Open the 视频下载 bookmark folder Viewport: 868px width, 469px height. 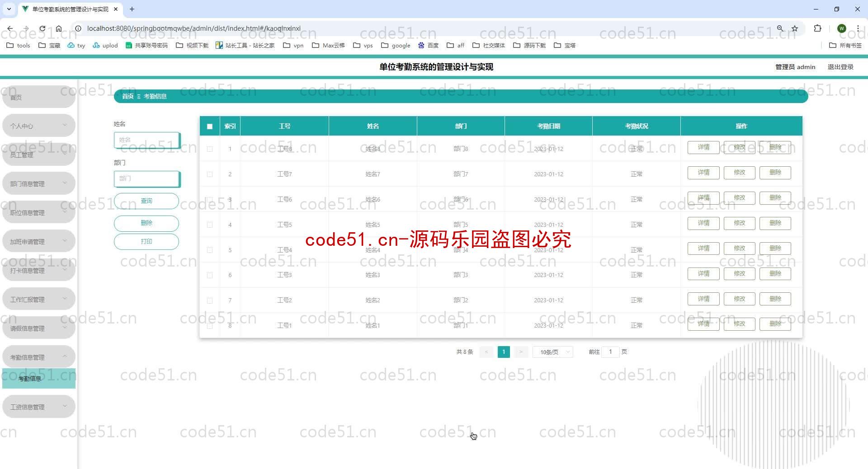pos(192,45)
